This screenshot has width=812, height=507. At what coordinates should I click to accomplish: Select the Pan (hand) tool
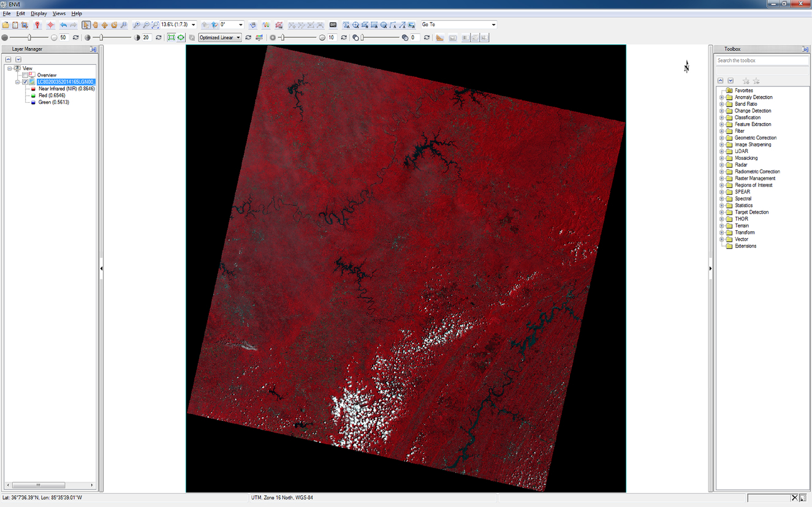click(x=95, y=24)
